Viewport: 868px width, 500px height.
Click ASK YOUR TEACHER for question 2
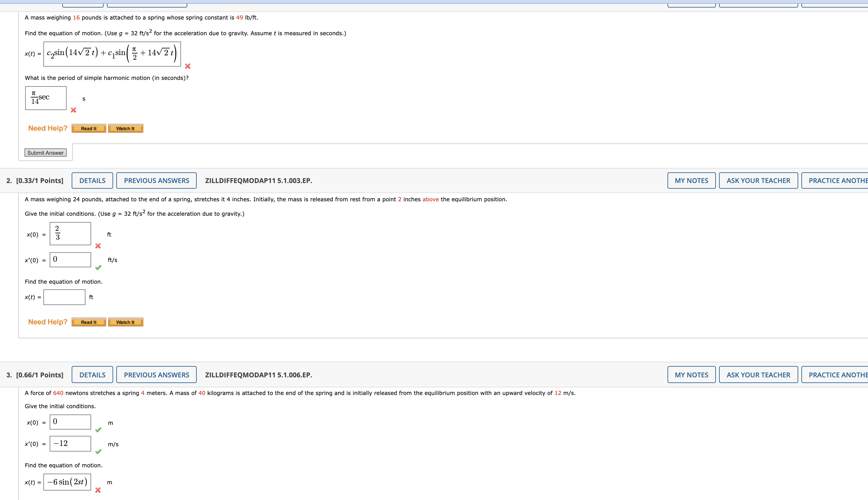tap(758, 181)
